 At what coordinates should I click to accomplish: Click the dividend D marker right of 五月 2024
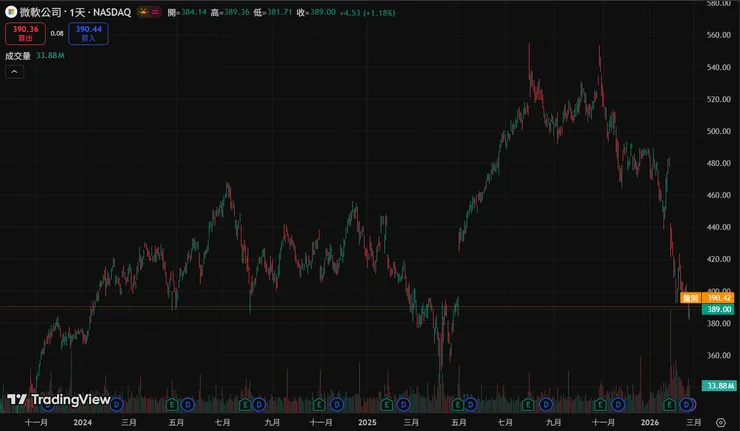pos(188,405)
